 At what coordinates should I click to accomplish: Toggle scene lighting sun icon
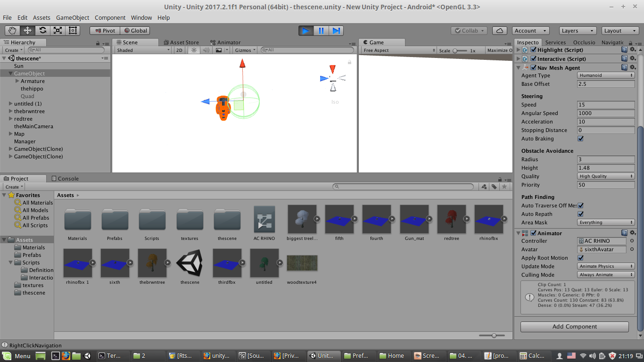(x=193, y=50)
